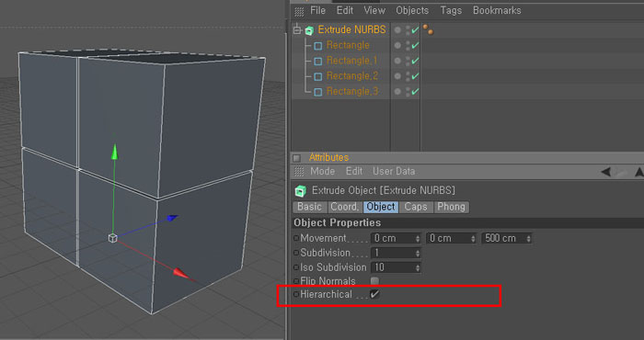Select the Rectangle.2 spline object
644x340 pixels.
[352, 76]
